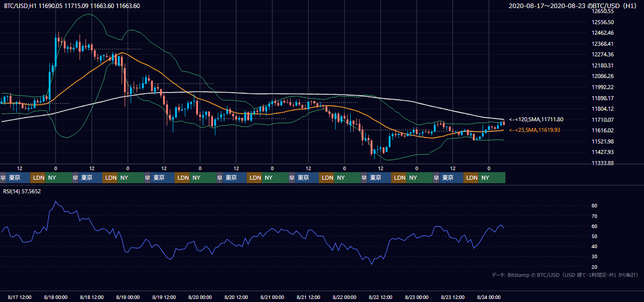Click the RSI(14) 57.5652 indicator label
This screenshot has width=644, height=302.
click(22, 191)
